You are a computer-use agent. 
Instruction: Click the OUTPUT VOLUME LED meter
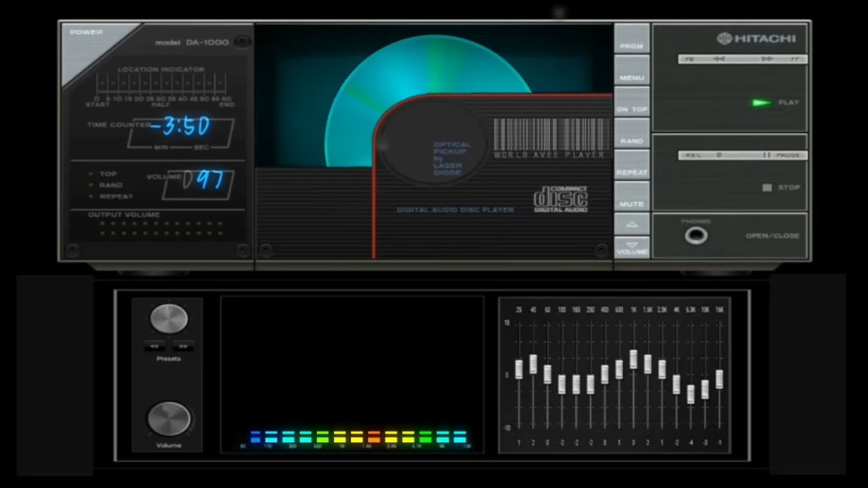161,228
